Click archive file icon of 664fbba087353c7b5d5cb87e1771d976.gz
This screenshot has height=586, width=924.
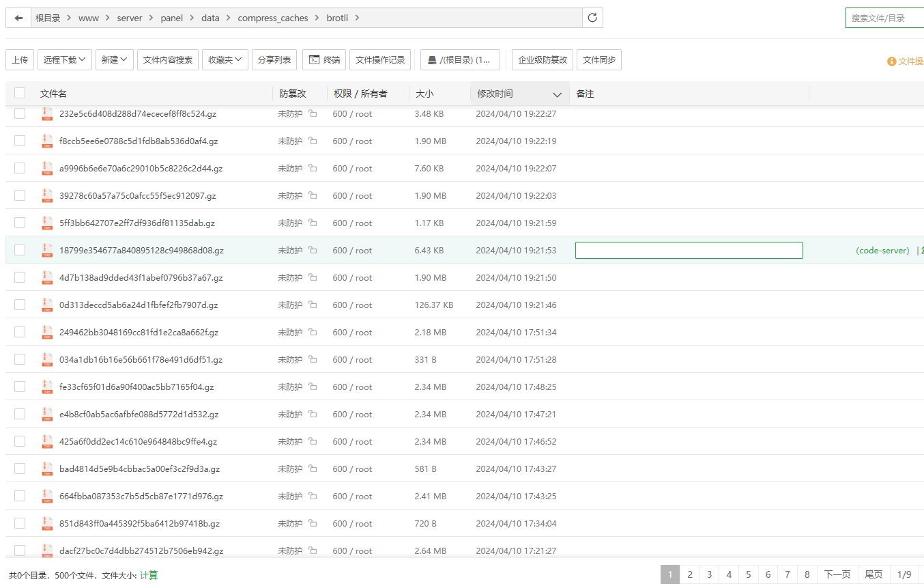coord(47,496)
